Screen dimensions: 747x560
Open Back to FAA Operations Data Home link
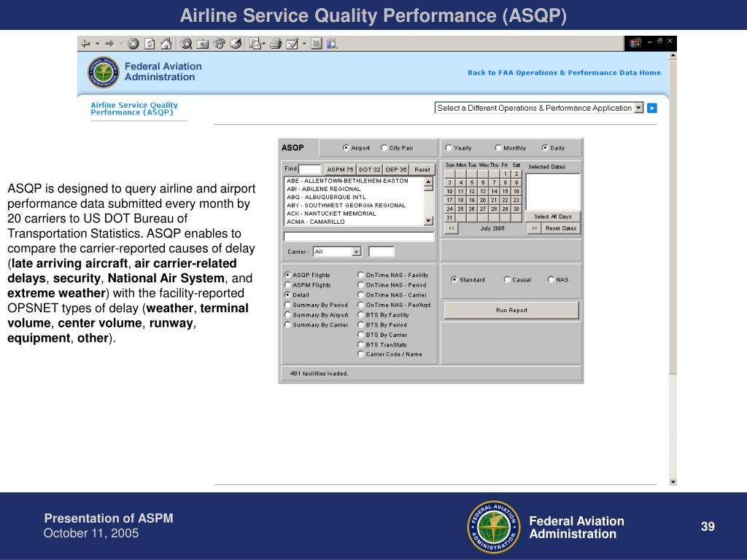pyautogui.click(x=564, y=73)
